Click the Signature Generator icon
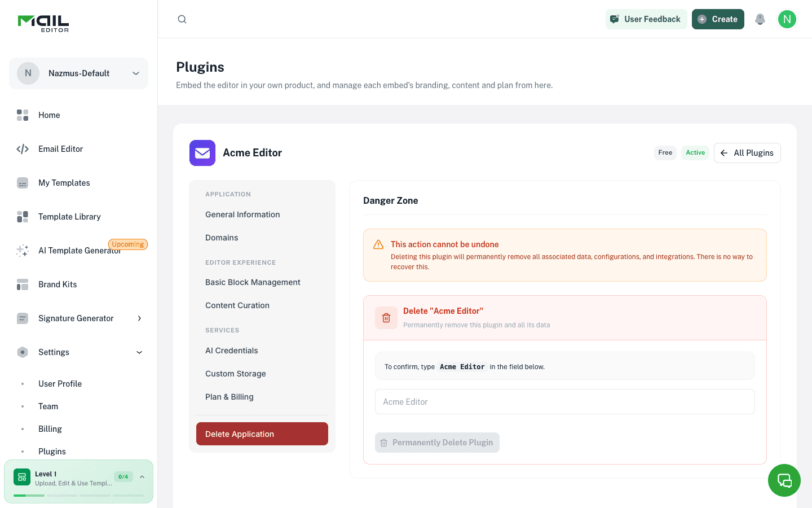 point(23,318)
